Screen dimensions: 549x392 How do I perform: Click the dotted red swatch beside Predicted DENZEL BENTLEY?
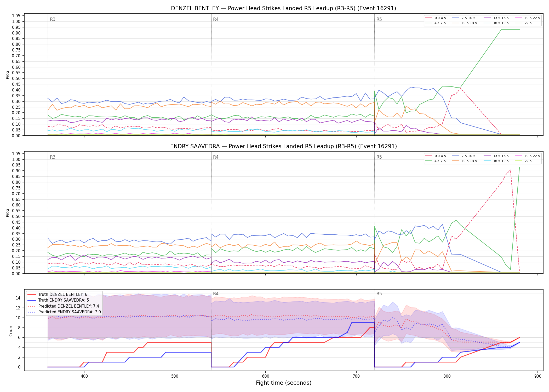(x=31, y=306)
